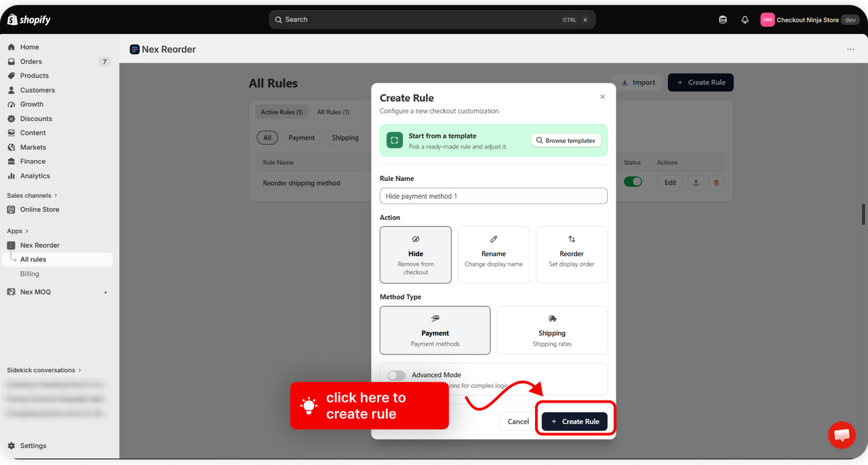Image resolution: width=868 pixels, height=465 pixels.
Task: Click Browse templates button
Action: pyautogui.click(x=566, y=140)
